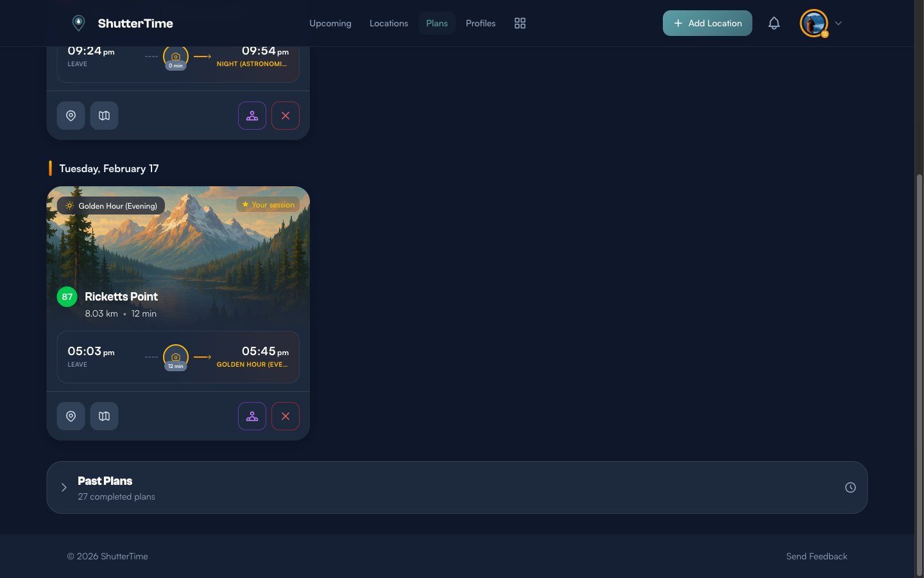Open the Upcoming tab
The image size is (924, 578).
point(330,23)
